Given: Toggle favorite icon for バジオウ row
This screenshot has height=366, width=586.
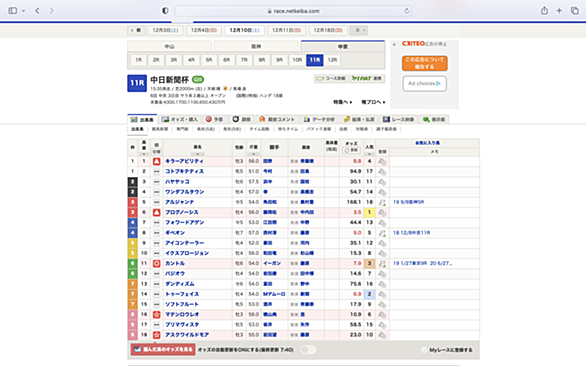Looking at the screenshot, I should point(382,274).
